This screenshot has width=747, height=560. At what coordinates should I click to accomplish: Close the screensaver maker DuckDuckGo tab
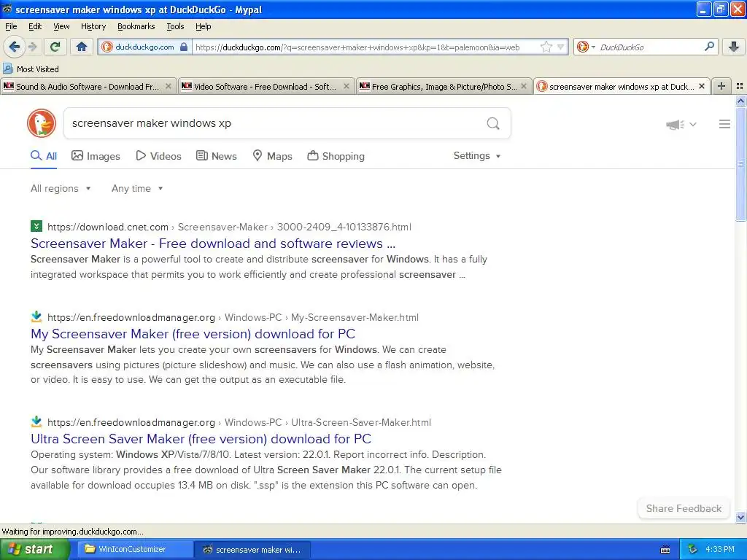(x=701, y=86)
